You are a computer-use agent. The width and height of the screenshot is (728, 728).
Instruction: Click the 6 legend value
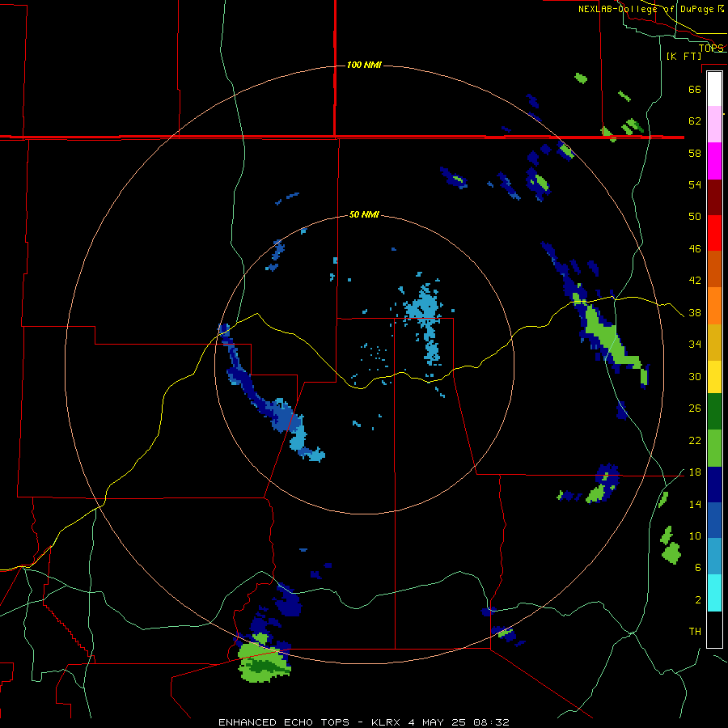point(697,567)
